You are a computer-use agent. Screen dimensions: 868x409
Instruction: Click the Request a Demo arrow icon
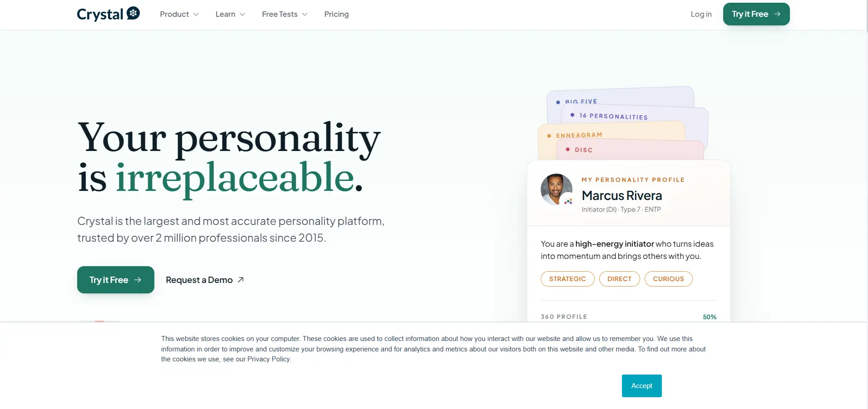pos(241,280)
